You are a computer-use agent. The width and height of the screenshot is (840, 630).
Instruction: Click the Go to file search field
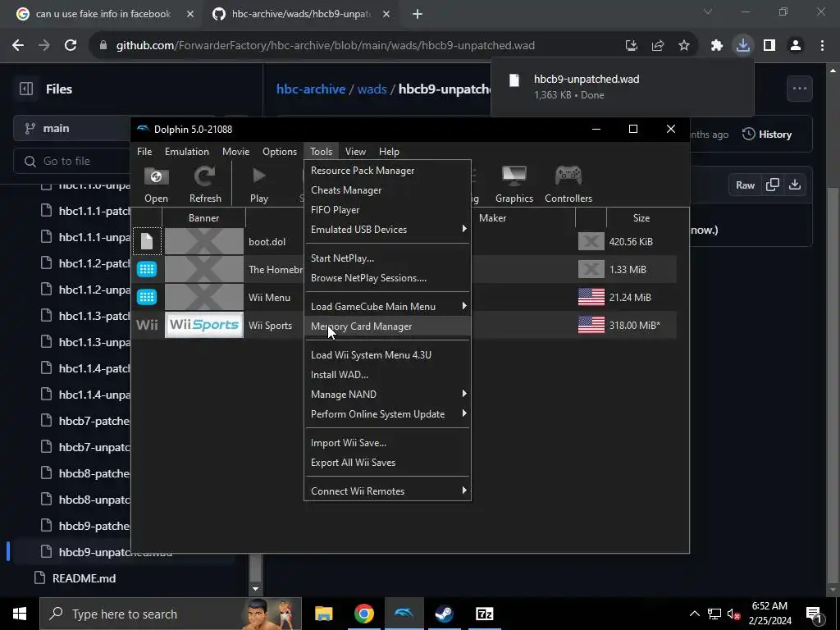(72, 161)
